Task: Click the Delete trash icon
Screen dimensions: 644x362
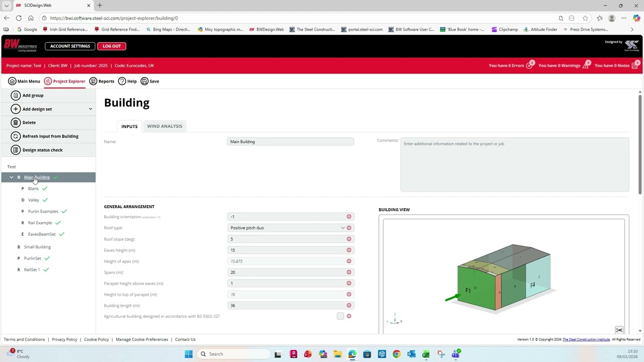Action: 16,123
